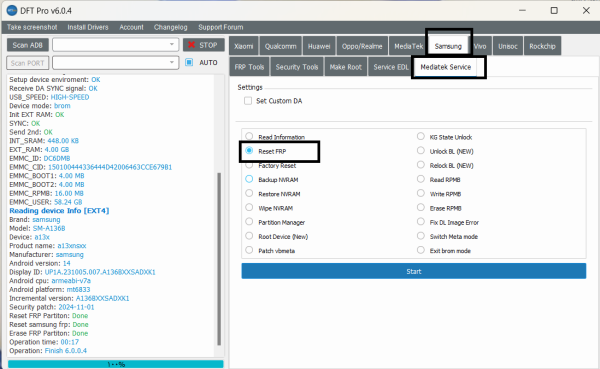The width and height of the screenshot is (600, 369).
Task: Select Factory Reset radio option
Action: tap(249, 165)
